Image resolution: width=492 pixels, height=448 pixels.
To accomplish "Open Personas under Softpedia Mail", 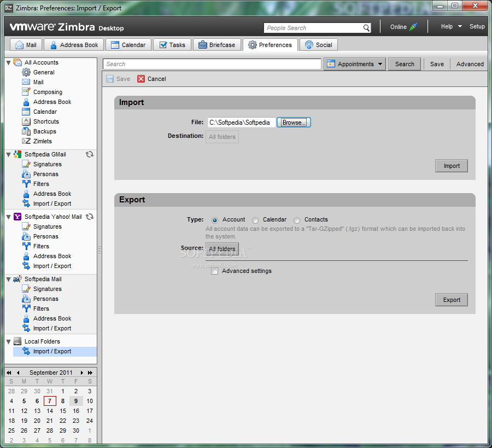I will click(x=46, y=299).
